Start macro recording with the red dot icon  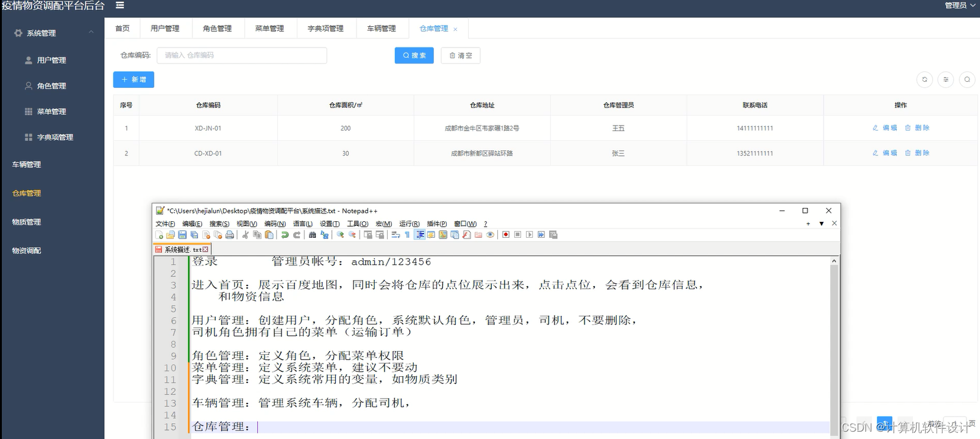tap(505, 235)
